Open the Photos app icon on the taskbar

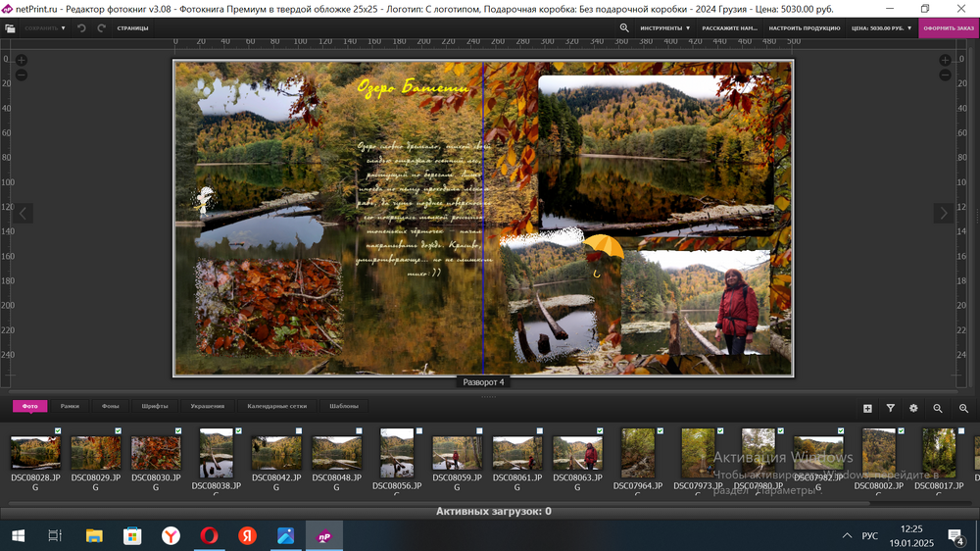coord(285,536)
